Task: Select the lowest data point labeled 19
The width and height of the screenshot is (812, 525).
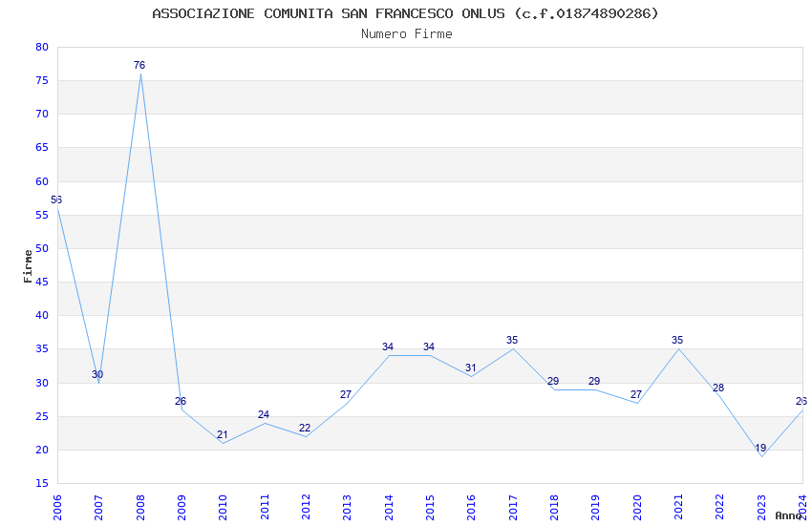Action: 761,456
